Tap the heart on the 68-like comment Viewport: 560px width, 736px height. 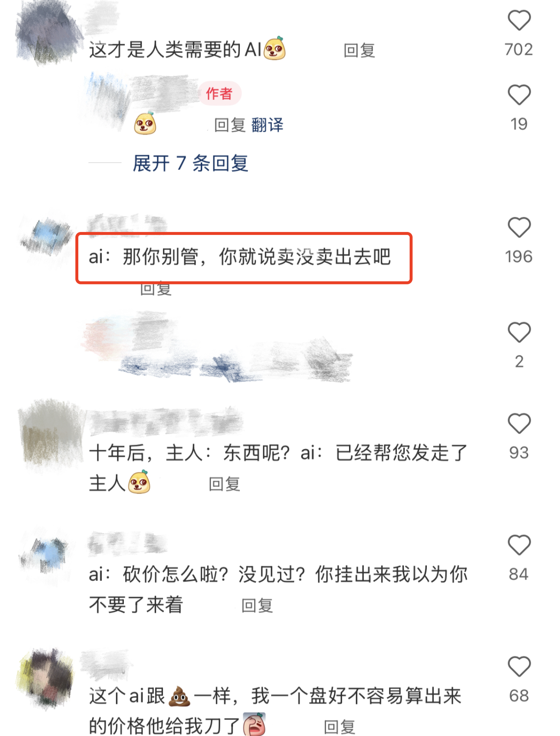519,667
